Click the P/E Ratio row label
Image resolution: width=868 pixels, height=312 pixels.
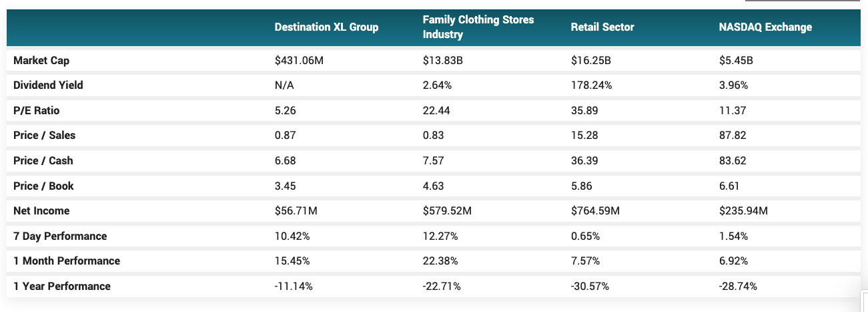pyautogui.click(x=36, y=110)
